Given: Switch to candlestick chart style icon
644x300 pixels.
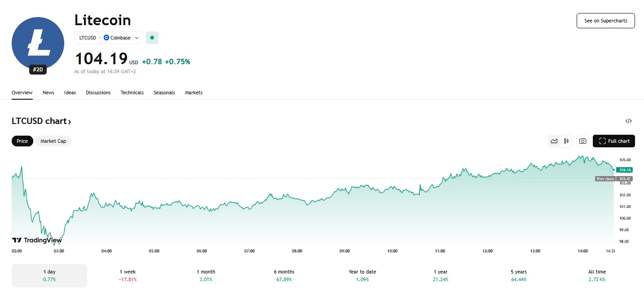Looking at the screenshot, I should (x=566, y=141).
